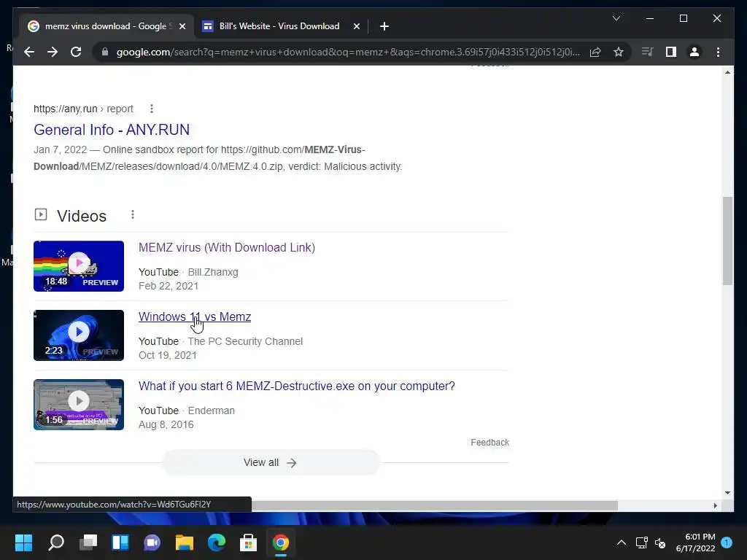Open Task View on taskbar
The width and height of the screenshot is (747, 560).
click(x=88, y=542)
